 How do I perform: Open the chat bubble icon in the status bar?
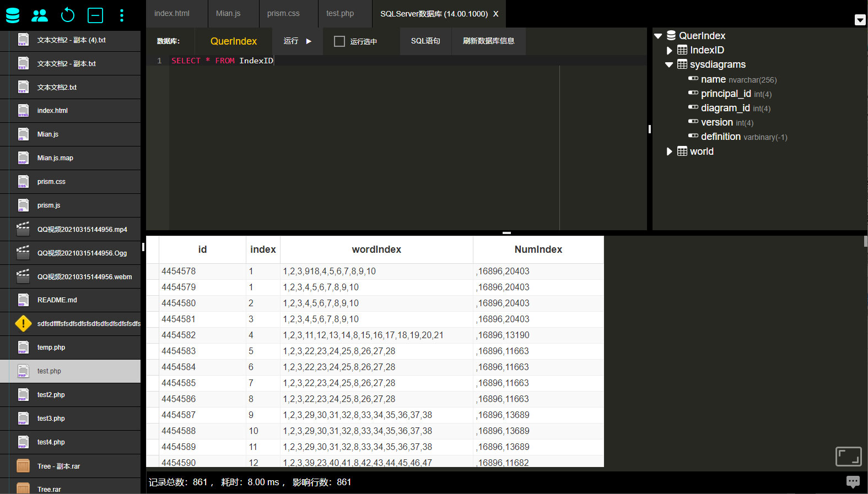(x=853, y=482)
